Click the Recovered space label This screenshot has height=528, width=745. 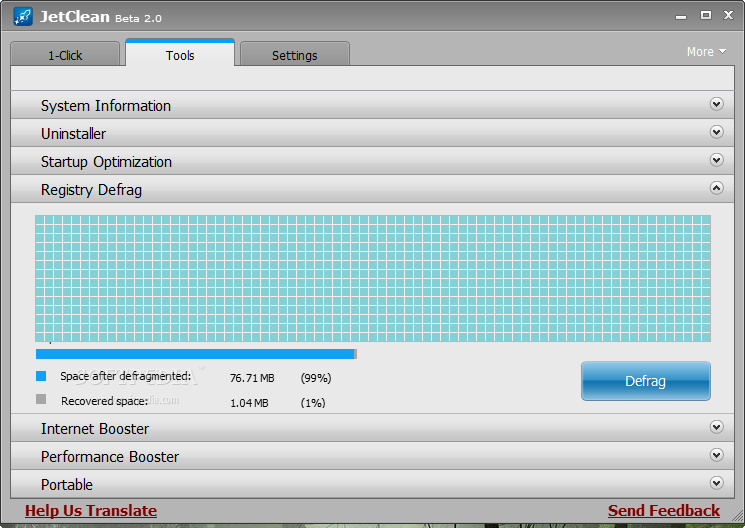105,401
